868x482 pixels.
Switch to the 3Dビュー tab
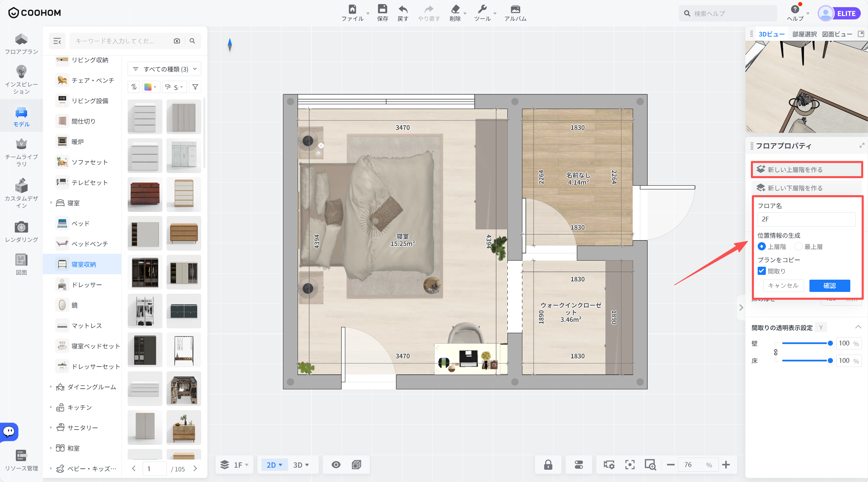tap(771, 34)
